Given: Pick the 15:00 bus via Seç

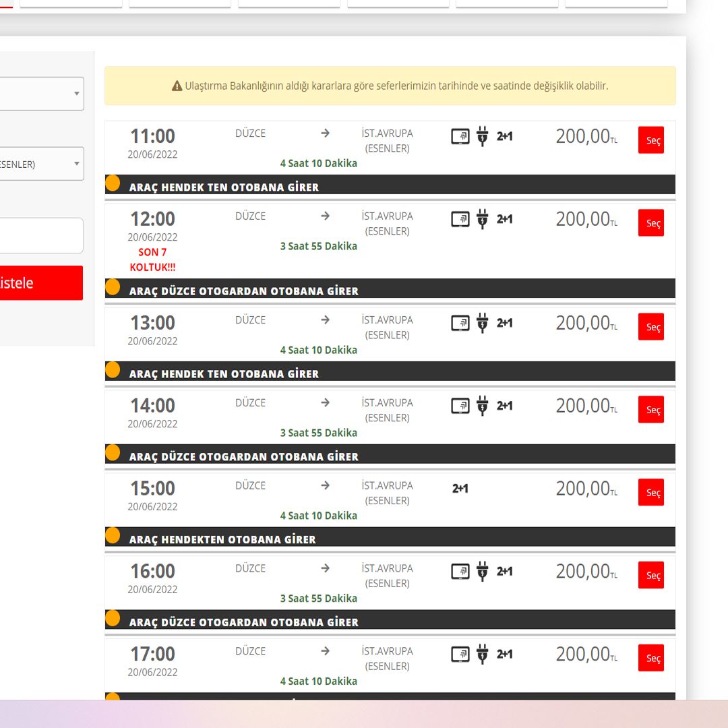Looking at the screenshot, I should coord(651,492).
